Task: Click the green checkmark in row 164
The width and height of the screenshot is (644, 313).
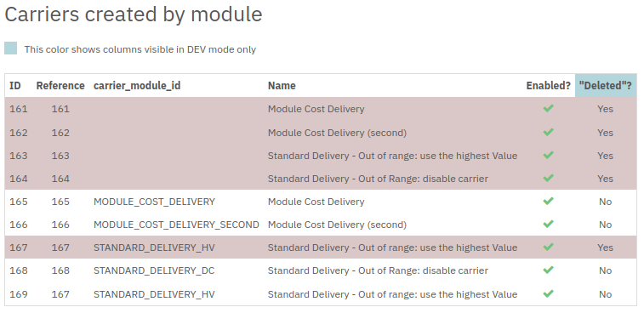Action: tap(548, 179)
